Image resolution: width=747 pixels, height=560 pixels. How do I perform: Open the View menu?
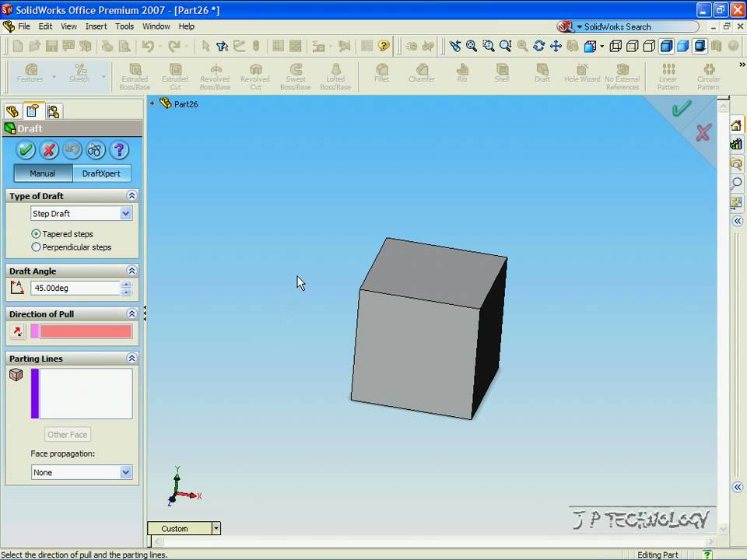tap(68, 26)
